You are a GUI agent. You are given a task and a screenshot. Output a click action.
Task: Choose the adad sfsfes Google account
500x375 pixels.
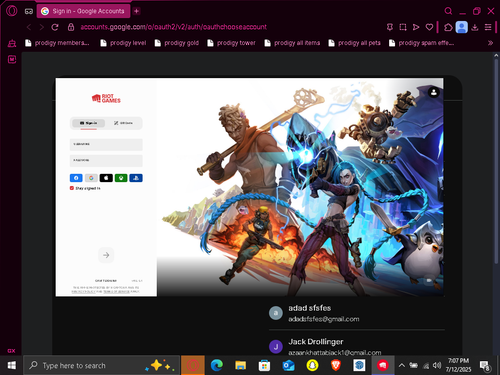357,313
